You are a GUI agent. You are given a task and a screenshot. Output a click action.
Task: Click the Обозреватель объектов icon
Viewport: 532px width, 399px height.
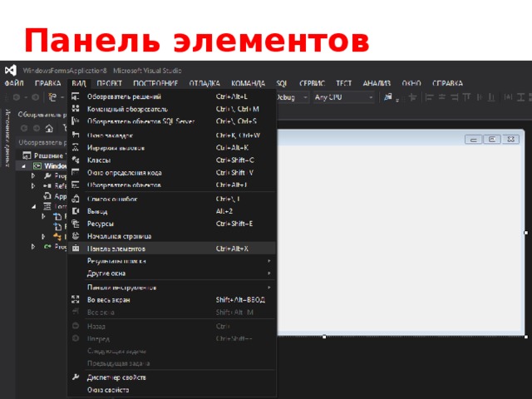(x=76, y=185)
